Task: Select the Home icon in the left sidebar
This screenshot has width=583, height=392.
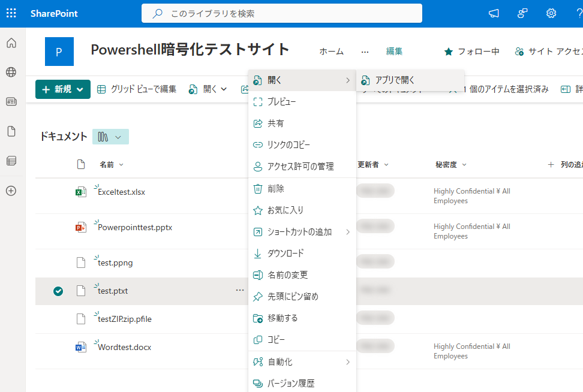Action: [x=12, y=43]
